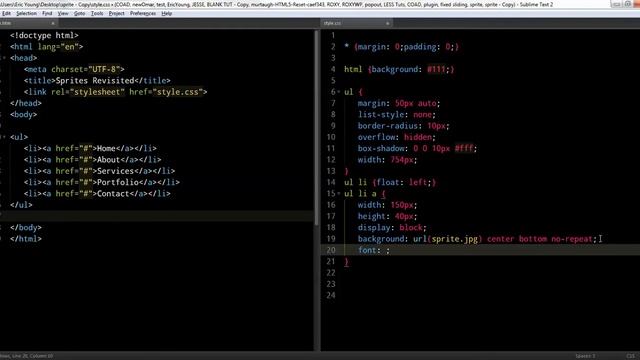This screenshot has width=640, height=360.
Task: Collapse the 'ul {' rule fold arrow
Action: (x=339, y=92)
